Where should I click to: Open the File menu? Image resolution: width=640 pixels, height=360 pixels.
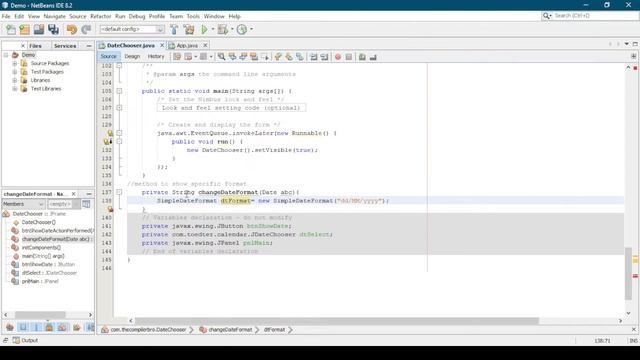6,16
